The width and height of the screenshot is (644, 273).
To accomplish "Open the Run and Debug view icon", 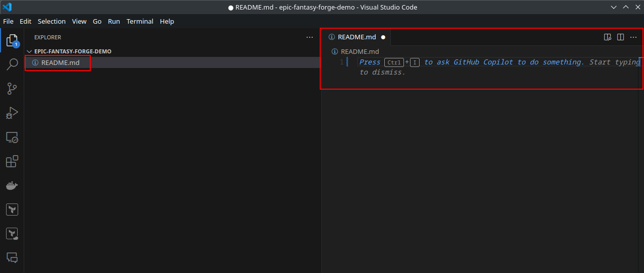I will (12, 113).
